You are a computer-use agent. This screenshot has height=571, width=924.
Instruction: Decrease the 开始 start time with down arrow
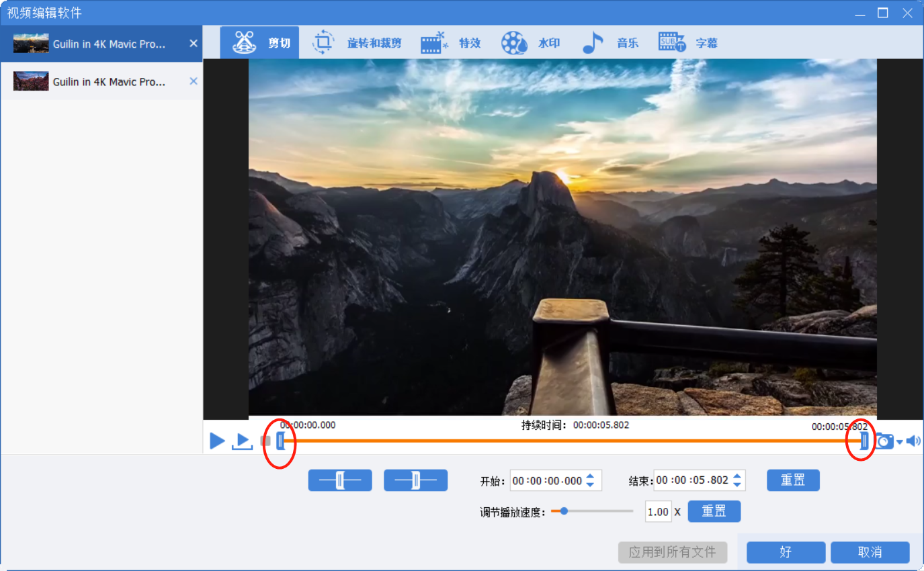click(x=590, y=484)
